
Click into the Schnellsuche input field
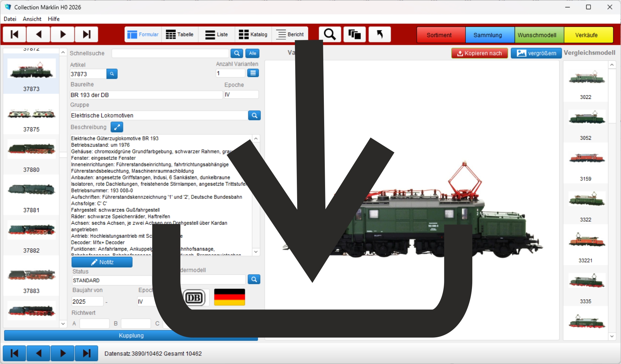170,53
